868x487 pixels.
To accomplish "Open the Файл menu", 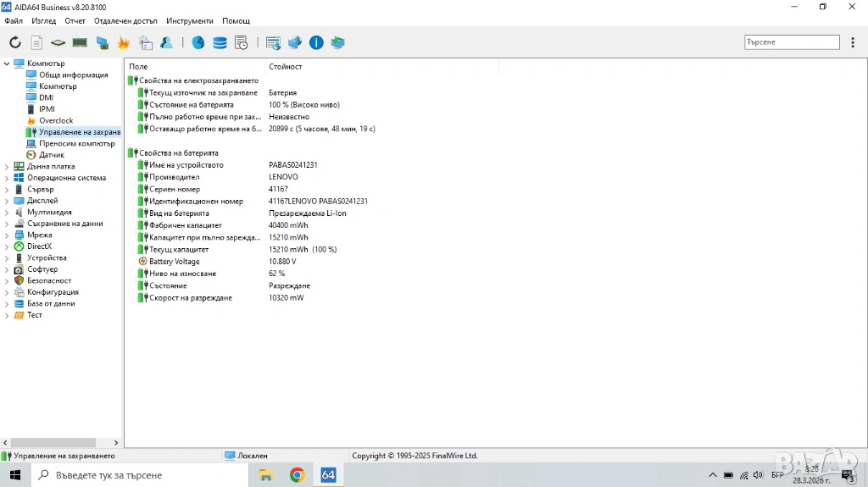I will [14, 20].
